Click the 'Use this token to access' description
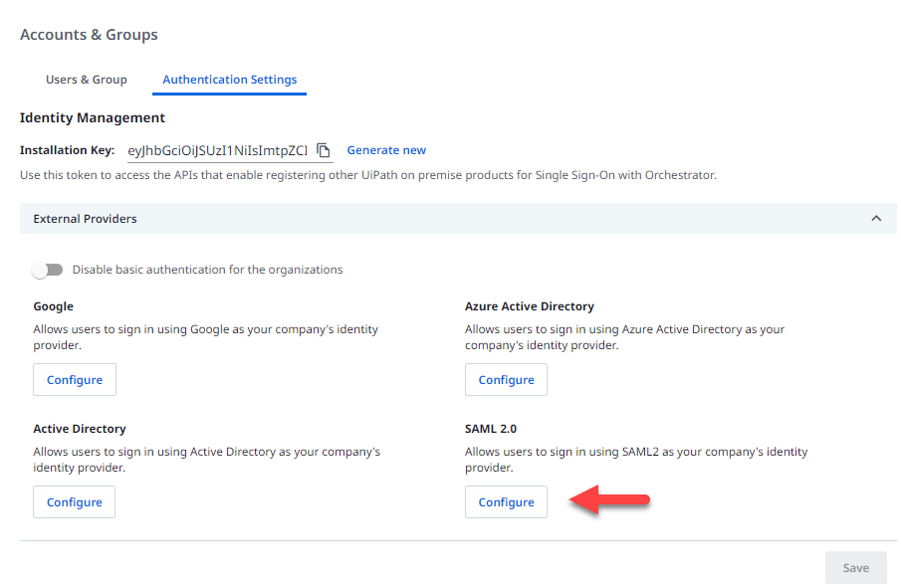Viewport: 901px width, 588px height. 368,175
